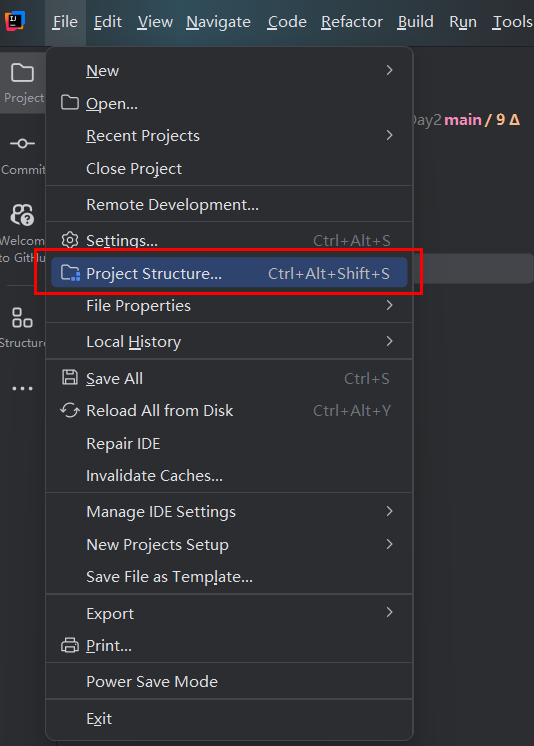Open the Project tool window icon
This screenshot has width=534, height=746.
click(22, 73)
